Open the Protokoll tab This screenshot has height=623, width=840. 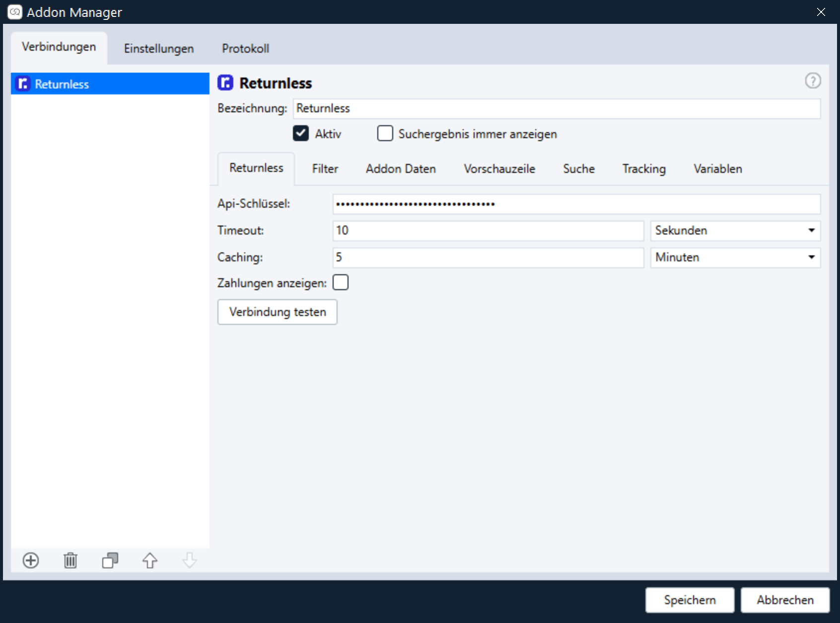(245, 49)
